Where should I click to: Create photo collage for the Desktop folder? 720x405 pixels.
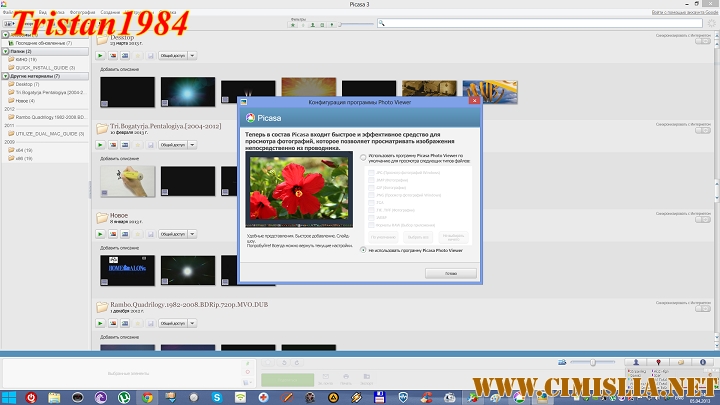(x=114, y=57)
